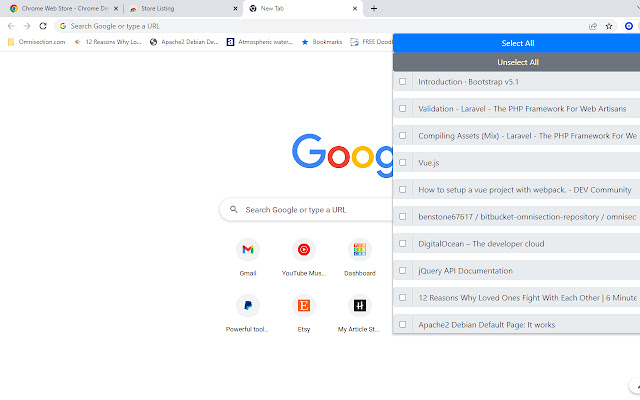Check the Compiling Assets (Mix) checkbox
The width and height of the screenshot is (640, 400).
point(402,136)
